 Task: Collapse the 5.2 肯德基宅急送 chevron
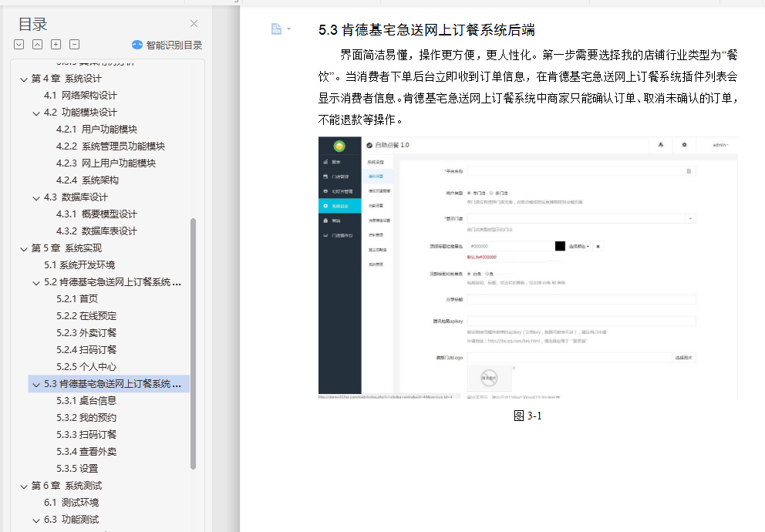coord(36,283)
